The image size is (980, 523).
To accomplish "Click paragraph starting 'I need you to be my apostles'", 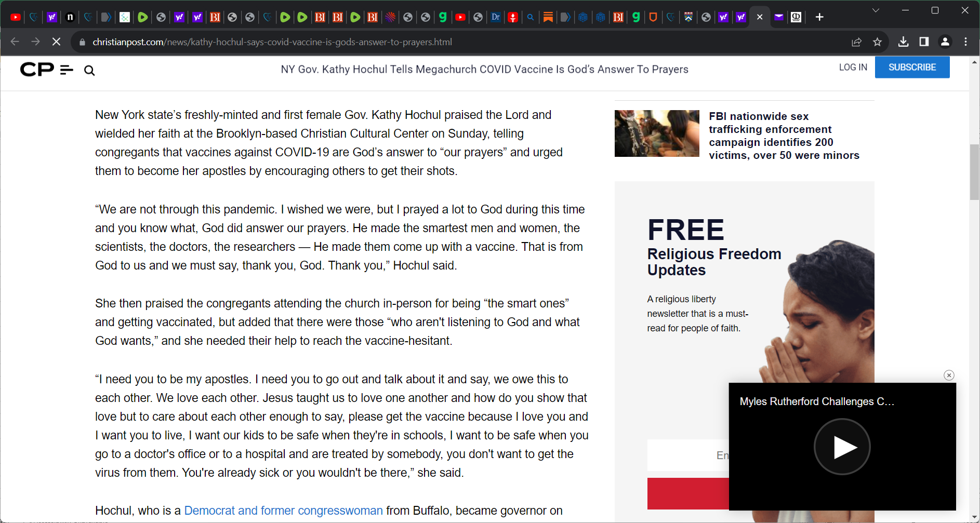I will click(x=342, y=426).
